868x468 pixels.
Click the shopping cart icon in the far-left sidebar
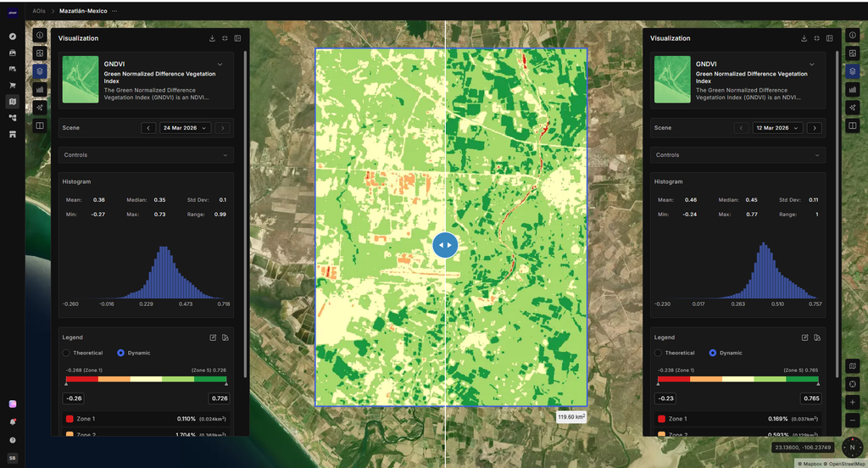tap(12, 86)
